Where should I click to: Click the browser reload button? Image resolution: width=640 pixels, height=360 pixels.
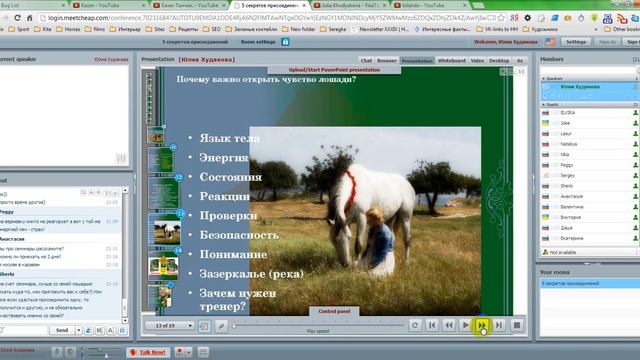click(17, 18)
